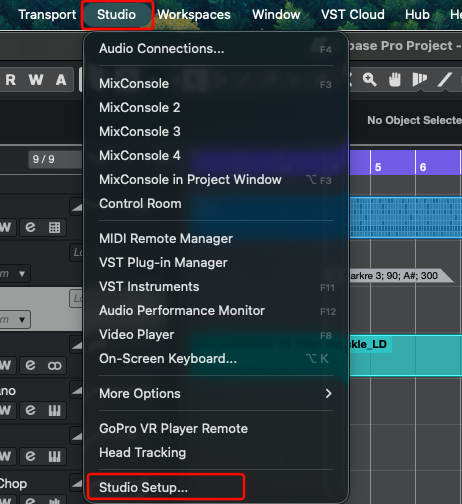Viewport: 462px width, 504px height.
Task: Click the 9 / 9 track count field
Action: tap(55, 159)
